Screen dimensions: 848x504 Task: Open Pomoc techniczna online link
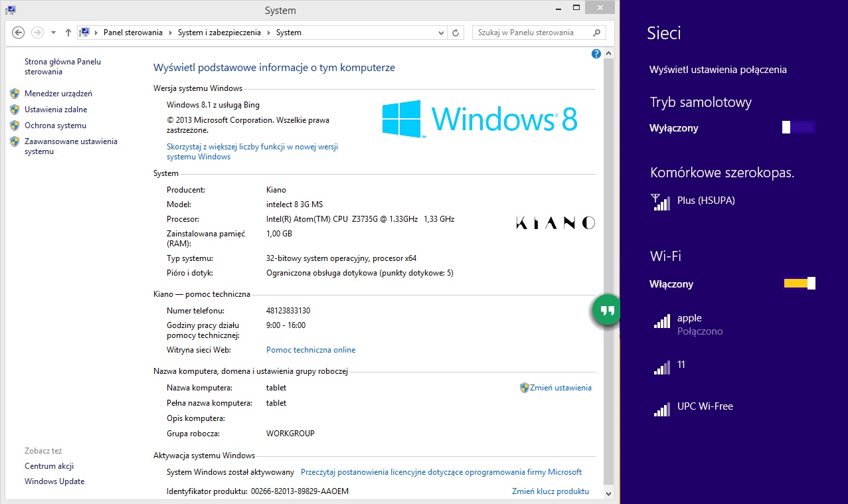pyautogui.click(x=311, y=350)
